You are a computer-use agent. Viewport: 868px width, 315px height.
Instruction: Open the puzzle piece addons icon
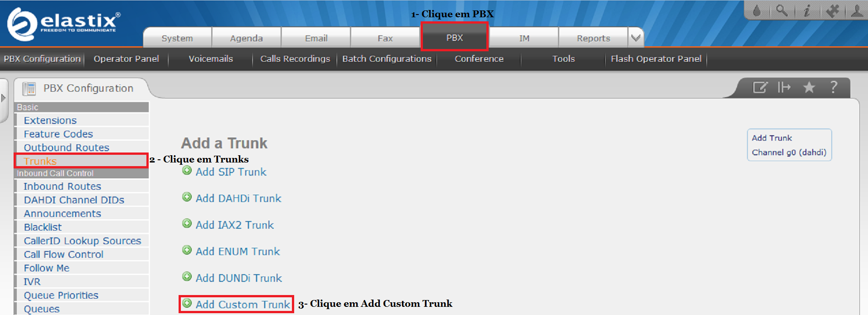click(832, 10)
